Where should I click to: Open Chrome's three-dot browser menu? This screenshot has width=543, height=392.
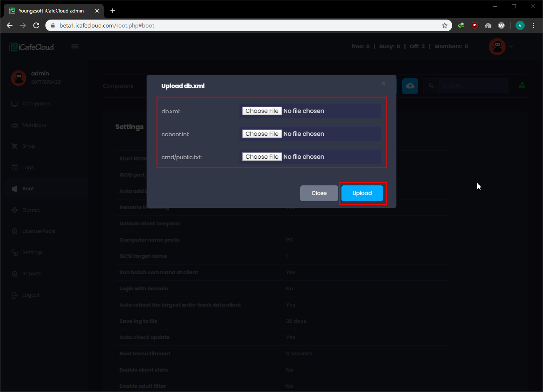click(x=534, y=25)
